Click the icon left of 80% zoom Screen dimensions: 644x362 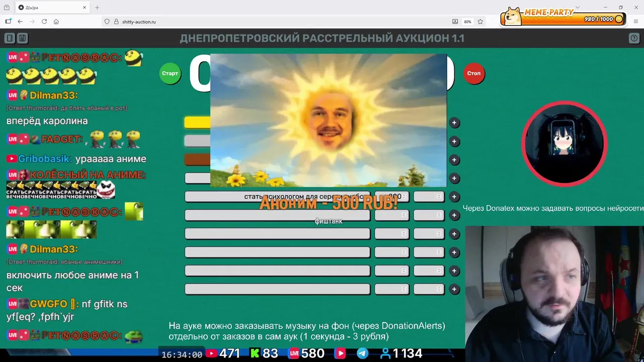pyautogui.click(x=455, y=22)
